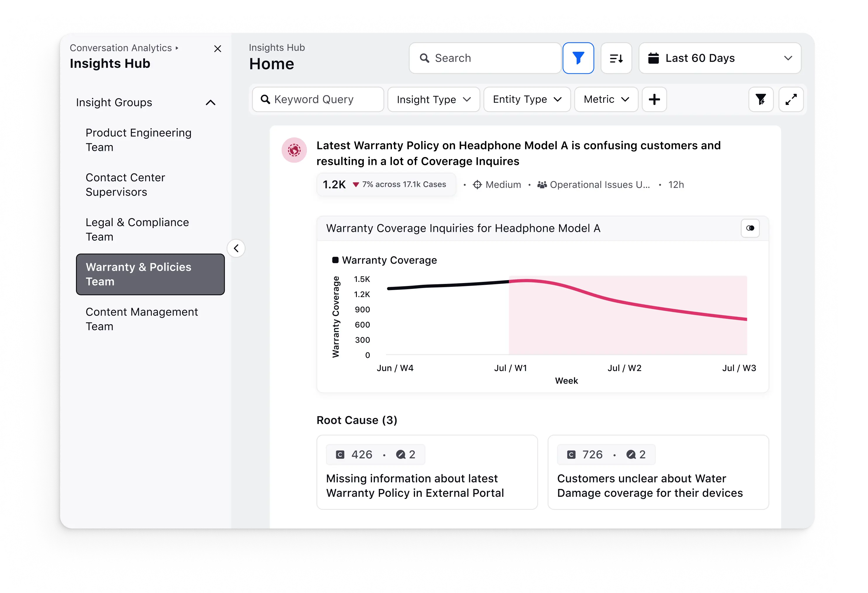The width and height of the screenshot is (868, 593).
Task: Click the Keyword Query input field
Action: tap(317, 99)
